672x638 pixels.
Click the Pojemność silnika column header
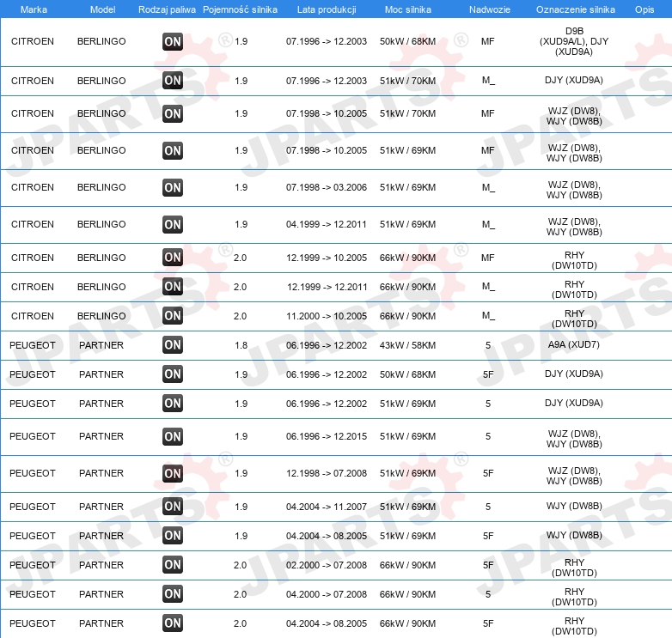click(x=240, y=9)
